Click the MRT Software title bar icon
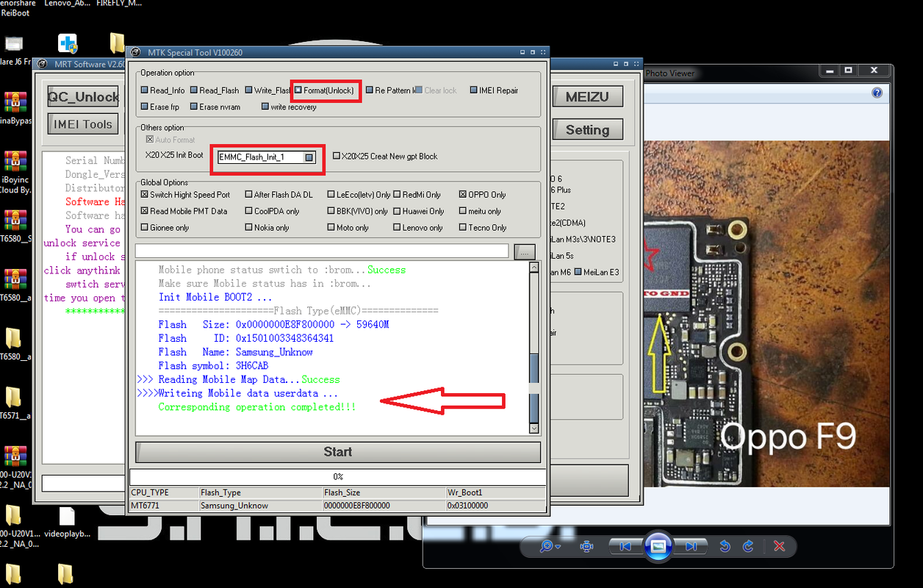 click(42, 64)
